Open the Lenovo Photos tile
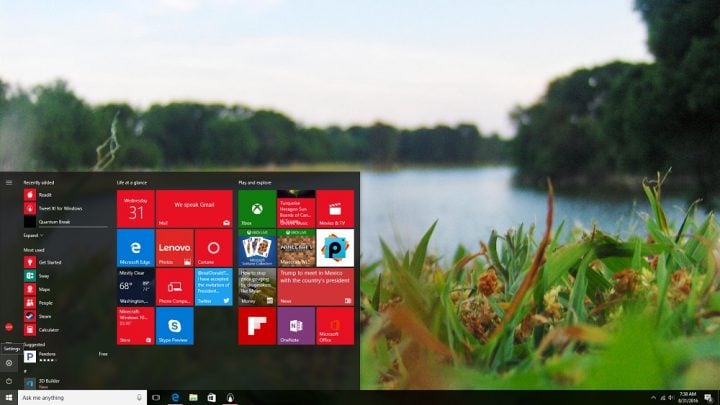Viewport: 720px width, 405px height. (x=174, y=247)
